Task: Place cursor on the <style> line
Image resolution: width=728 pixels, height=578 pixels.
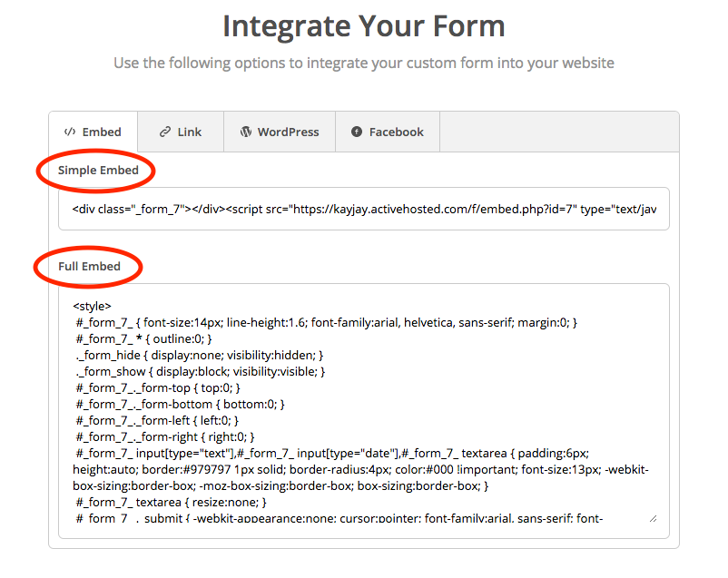Action: [x=92, y=306]
